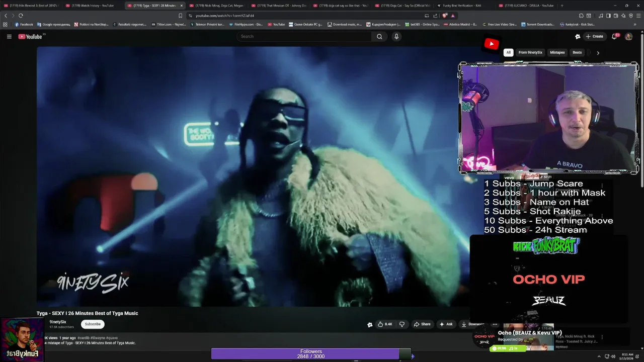Like the Tyga video
Viewport: 644px width, 362px height.
click(x=385, y=324)
